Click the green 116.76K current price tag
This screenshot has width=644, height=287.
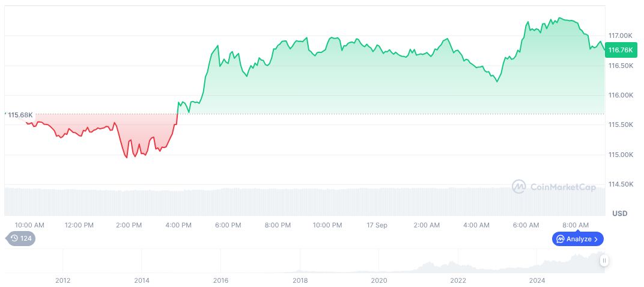(x=622, y=51)
